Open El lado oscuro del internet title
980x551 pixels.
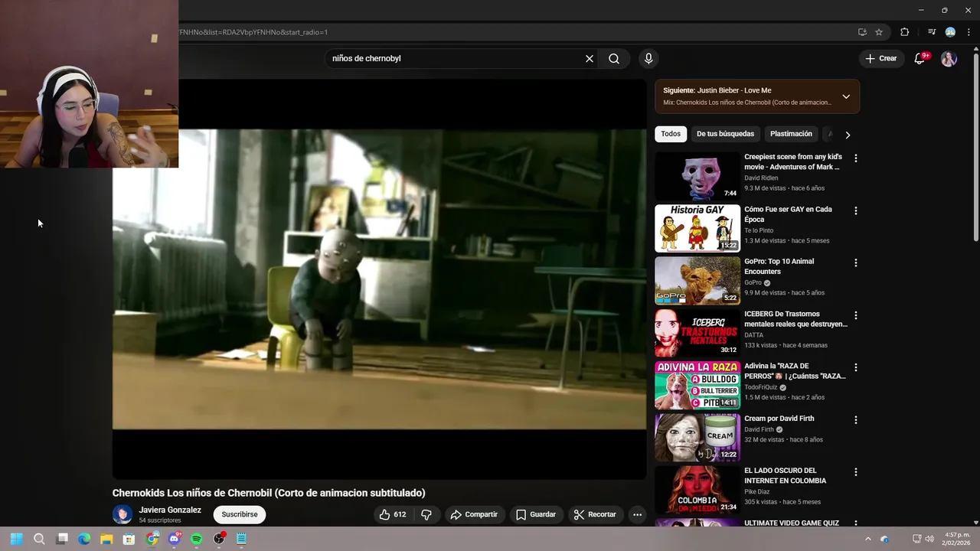pyautogui.click(x=785, y=475)
